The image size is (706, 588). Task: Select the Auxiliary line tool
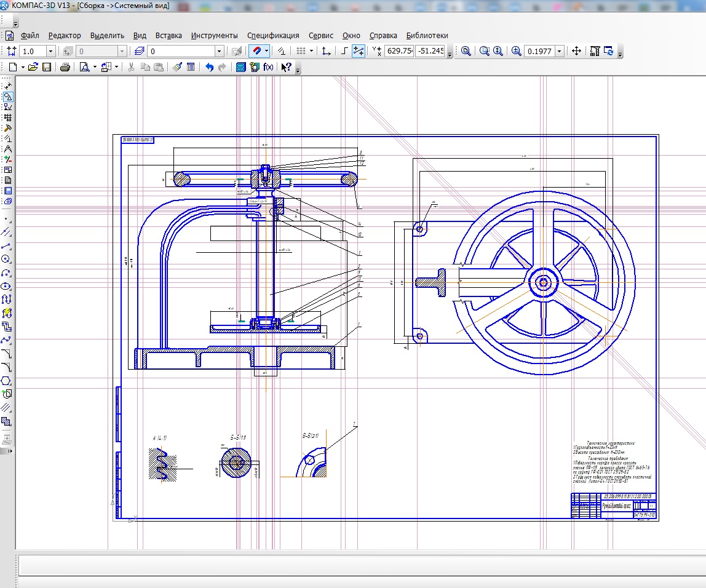pyautogui.click(x=6, y=232)
